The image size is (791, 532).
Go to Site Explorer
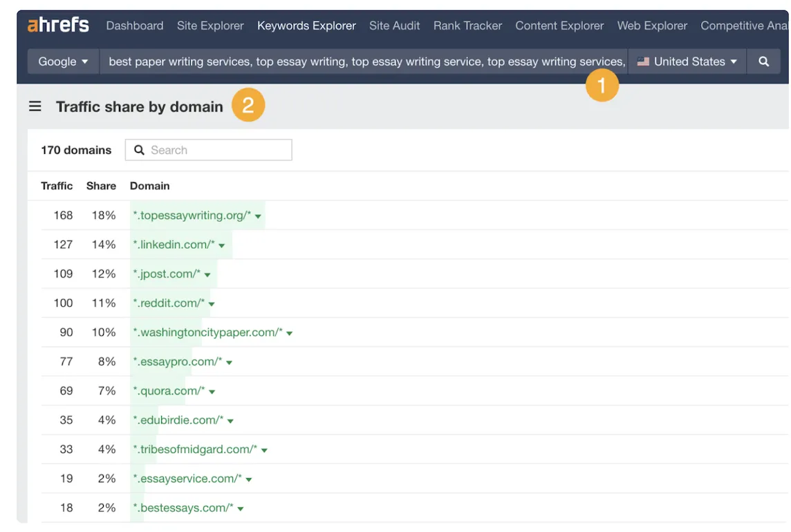coord(210,25)
